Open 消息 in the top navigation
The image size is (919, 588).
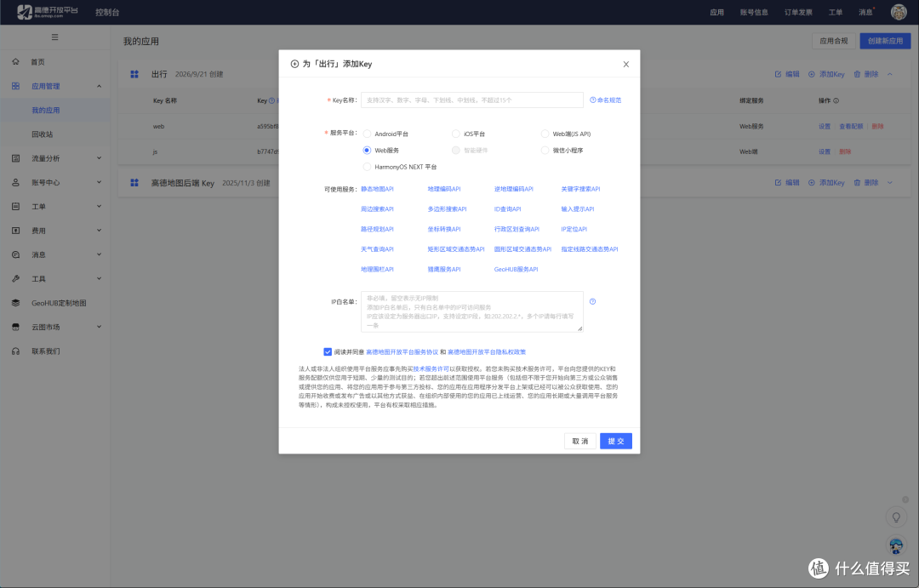click(x=865, y=12)
